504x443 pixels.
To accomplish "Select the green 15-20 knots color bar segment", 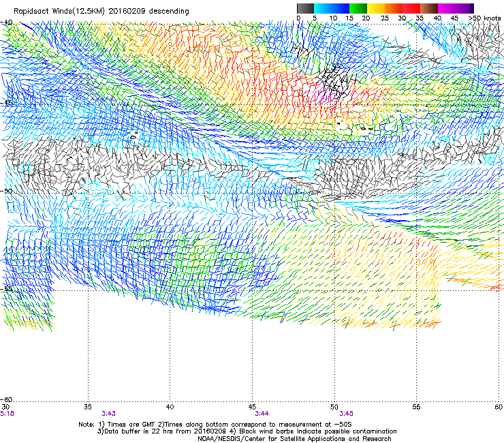I will click(x=358, y=8).
